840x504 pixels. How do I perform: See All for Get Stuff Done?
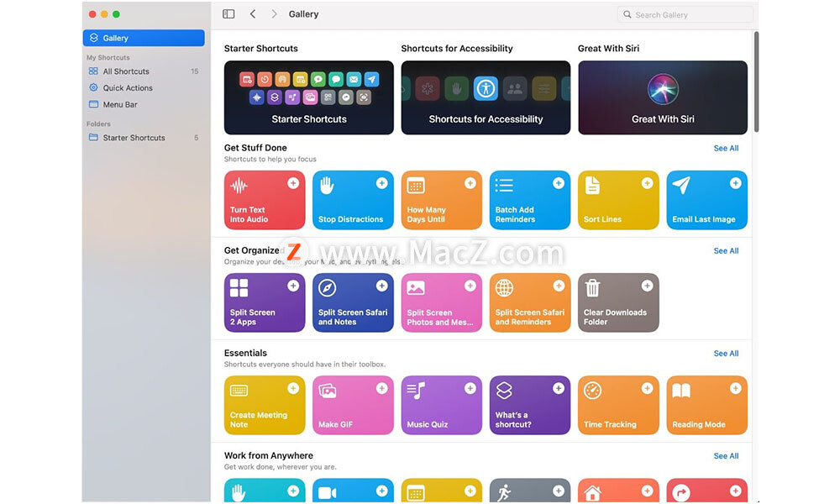click(726, 149)
